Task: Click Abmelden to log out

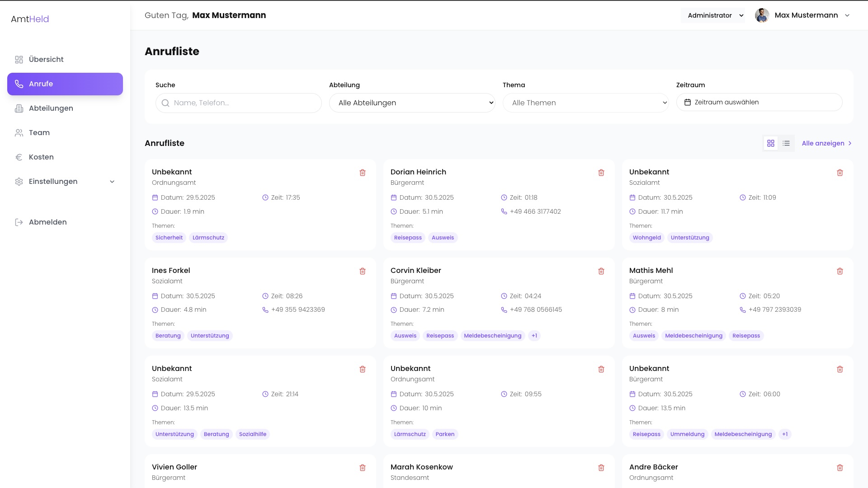Action: coord(47,222)
